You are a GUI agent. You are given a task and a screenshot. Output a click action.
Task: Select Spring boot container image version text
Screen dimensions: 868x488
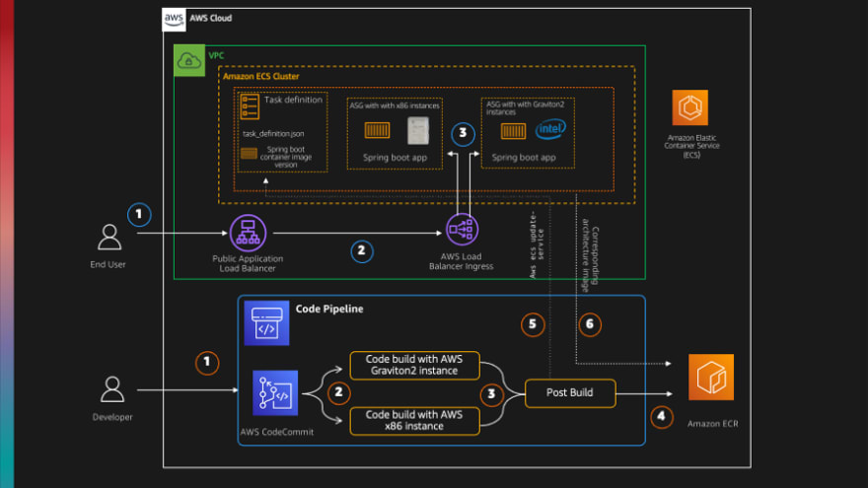286,157
